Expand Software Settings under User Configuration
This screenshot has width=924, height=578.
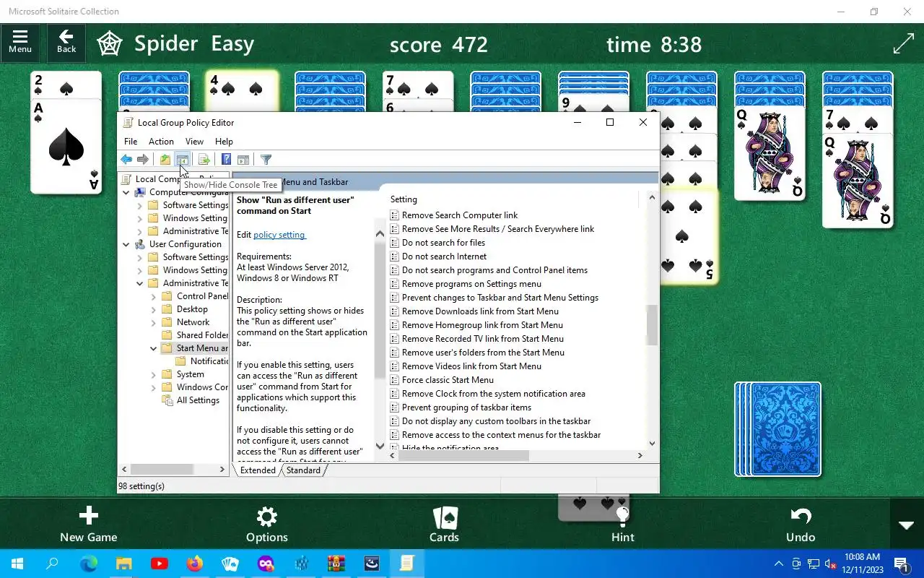click(x=140, y=257)
